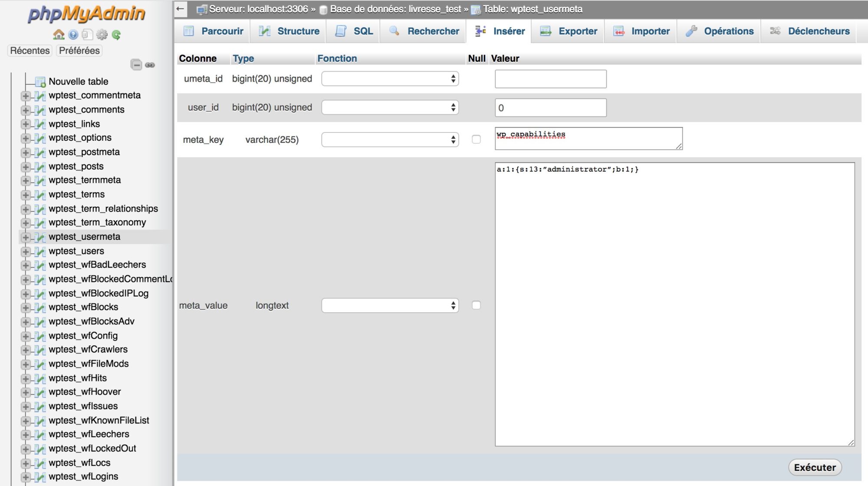Open the Table: wptest_usermeta breadcrumb link
Screen dimensions: 868x486
pos(533,9)
